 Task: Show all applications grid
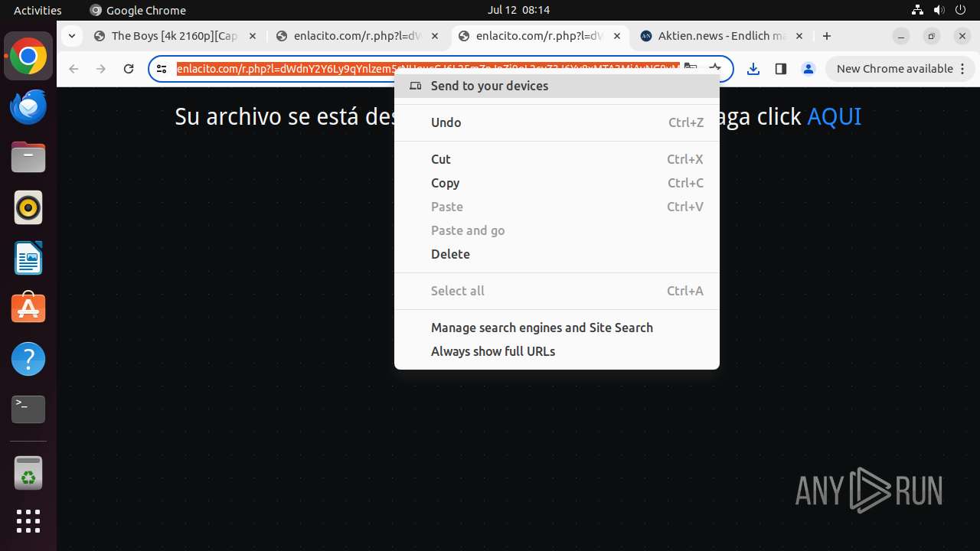coord(28,521)
